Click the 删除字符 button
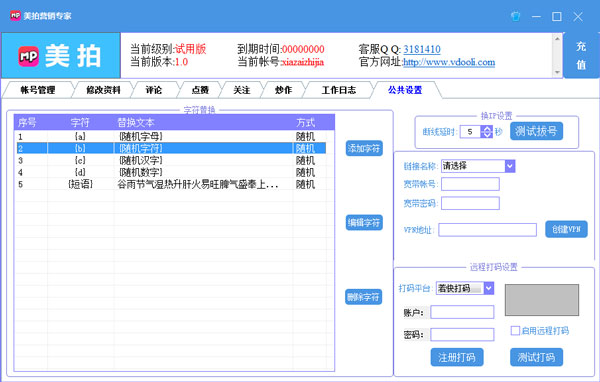This screenshot has height=382, width=600. [364, 297]
